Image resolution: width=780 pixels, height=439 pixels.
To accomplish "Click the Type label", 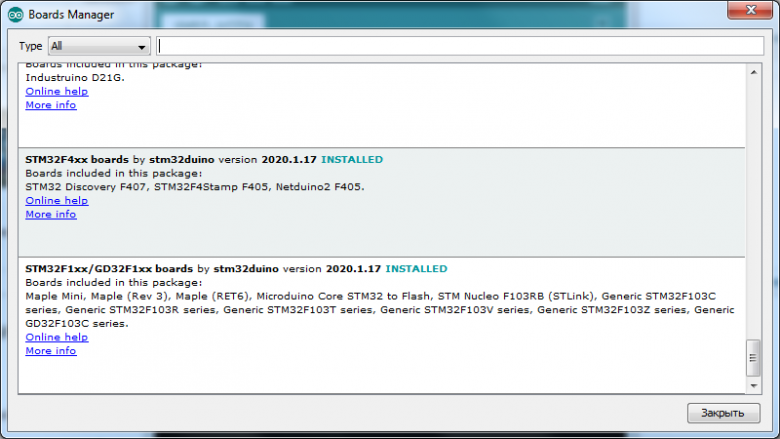I will point(30,46).
